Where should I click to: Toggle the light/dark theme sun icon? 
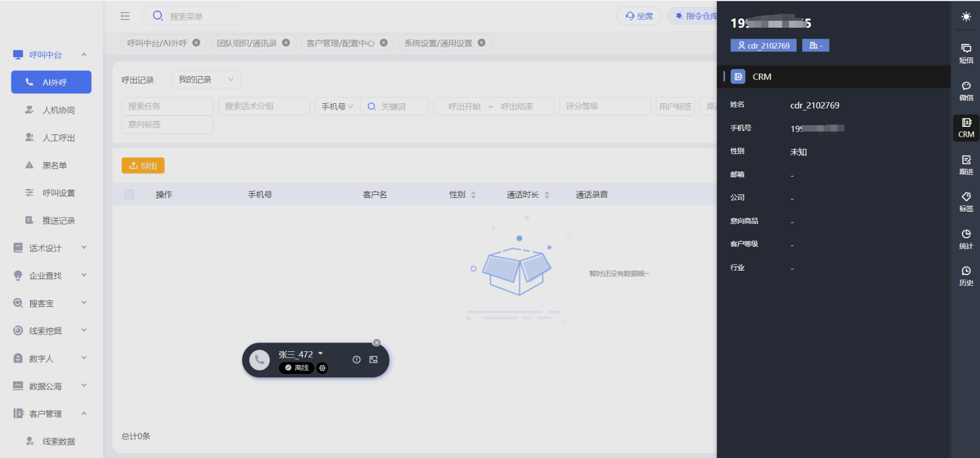(966, 17)
